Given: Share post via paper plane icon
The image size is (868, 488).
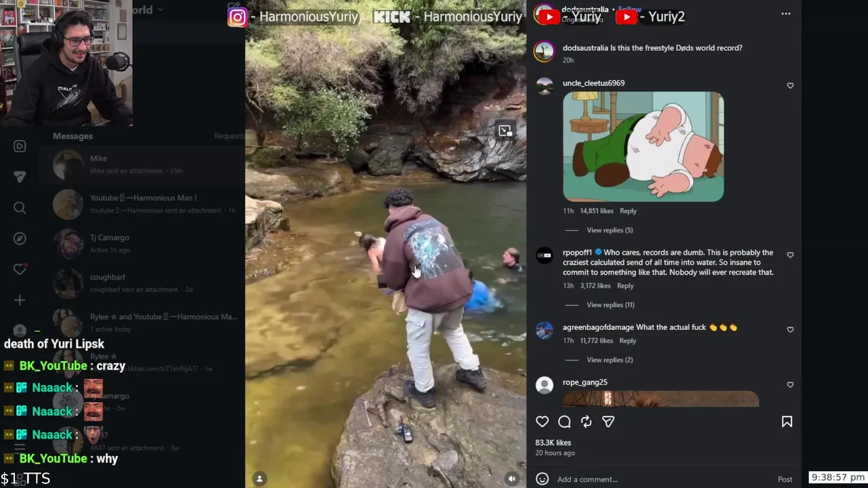Looking at the screenshot, I should tap(608, 422).
